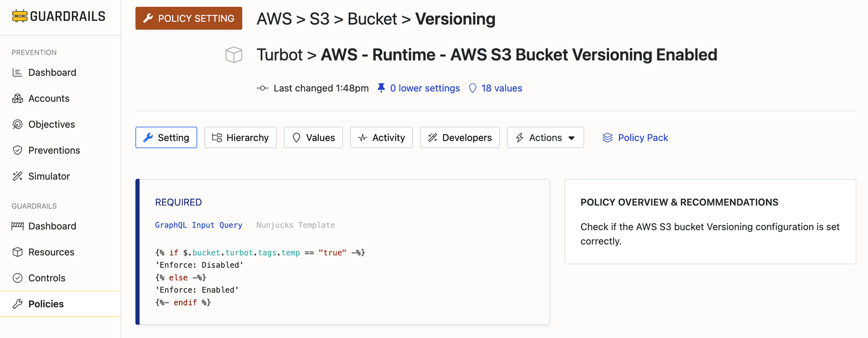Select the Setting tab
868x338 pixels.
pos(166,138)
